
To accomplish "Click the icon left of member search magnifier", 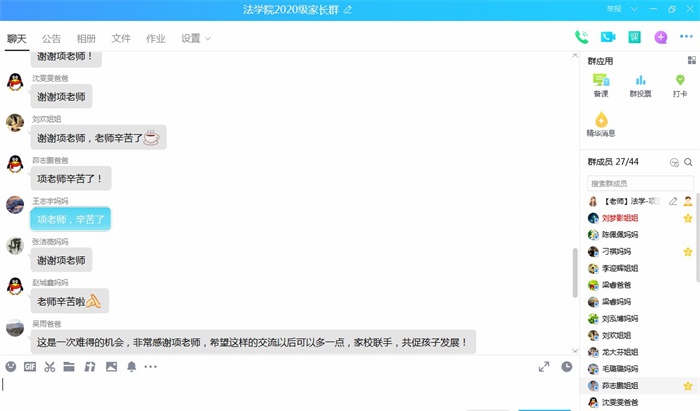I will [x=674, y=162].
